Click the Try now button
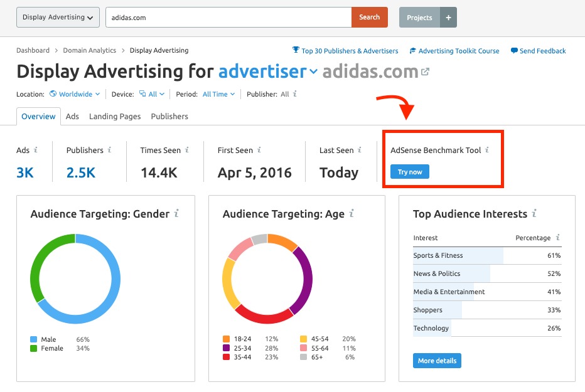This screenshot has width=585, height=392. (x=410, y=172)
